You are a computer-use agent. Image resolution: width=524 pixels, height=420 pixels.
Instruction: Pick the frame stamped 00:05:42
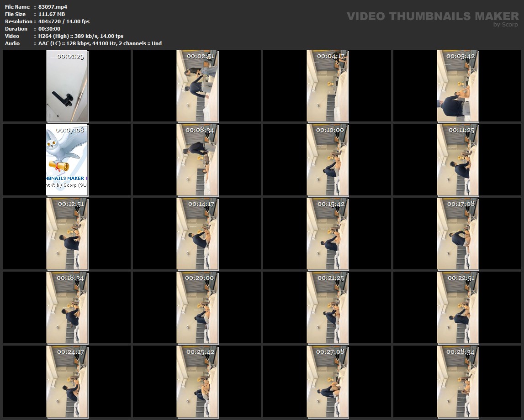pos(458,86)
